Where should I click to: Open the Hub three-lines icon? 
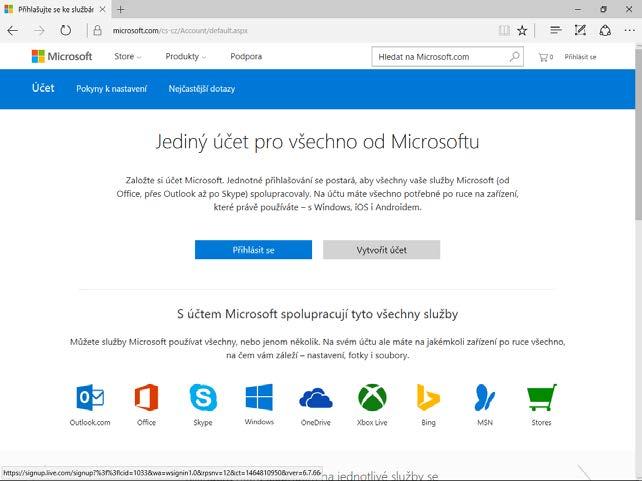(556, 30)
